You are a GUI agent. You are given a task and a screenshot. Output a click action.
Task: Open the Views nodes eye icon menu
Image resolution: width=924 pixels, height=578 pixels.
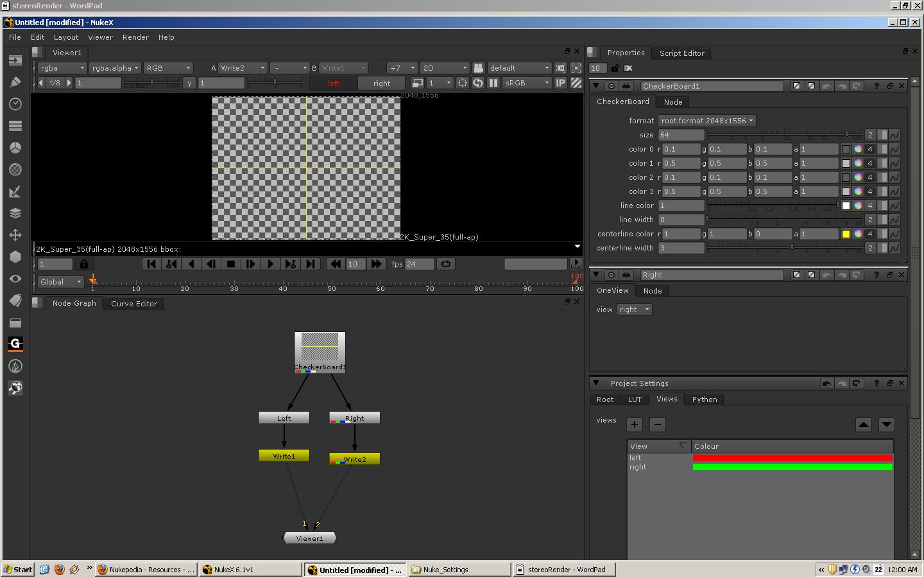coord(15,279)
